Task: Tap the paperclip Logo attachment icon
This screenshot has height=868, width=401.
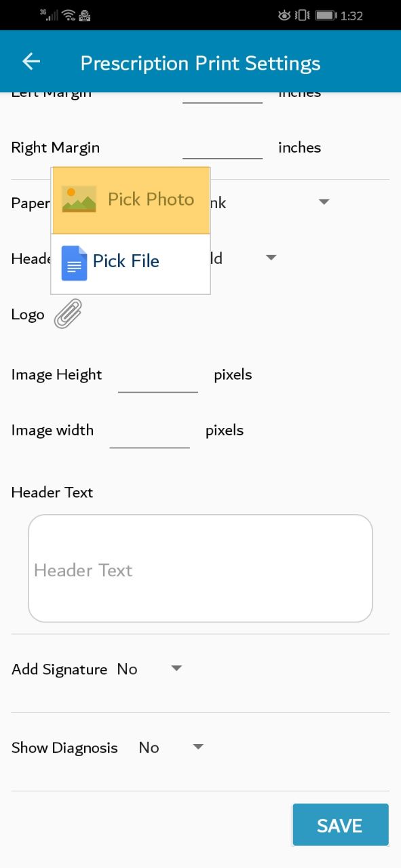Action: (68, 314)
